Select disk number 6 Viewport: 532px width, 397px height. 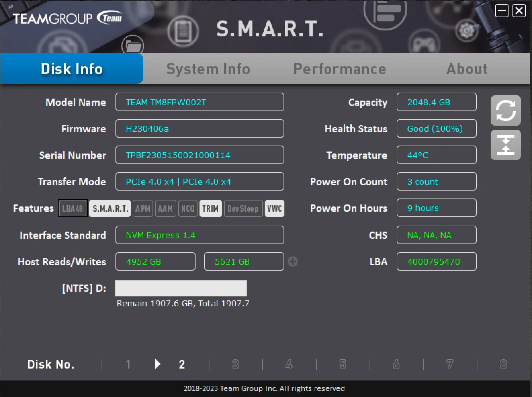pos(396,364)
